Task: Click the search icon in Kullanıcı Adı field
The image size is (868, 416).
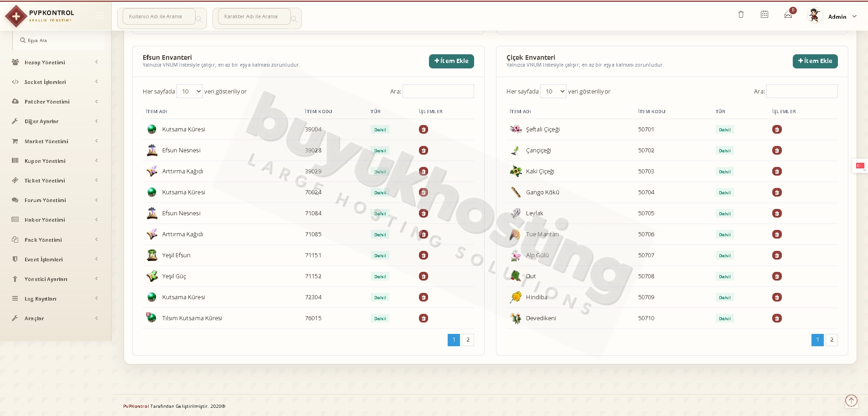Action: click(x=199, y=19)
